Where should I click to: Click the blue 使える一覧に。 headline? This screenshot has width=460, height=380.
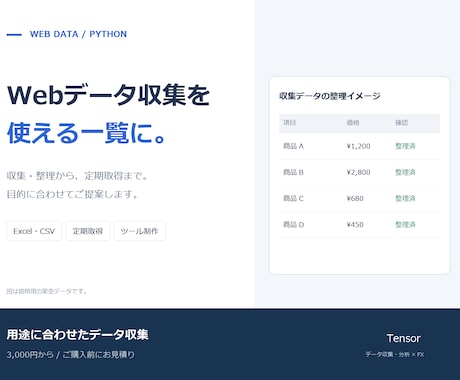86,133
